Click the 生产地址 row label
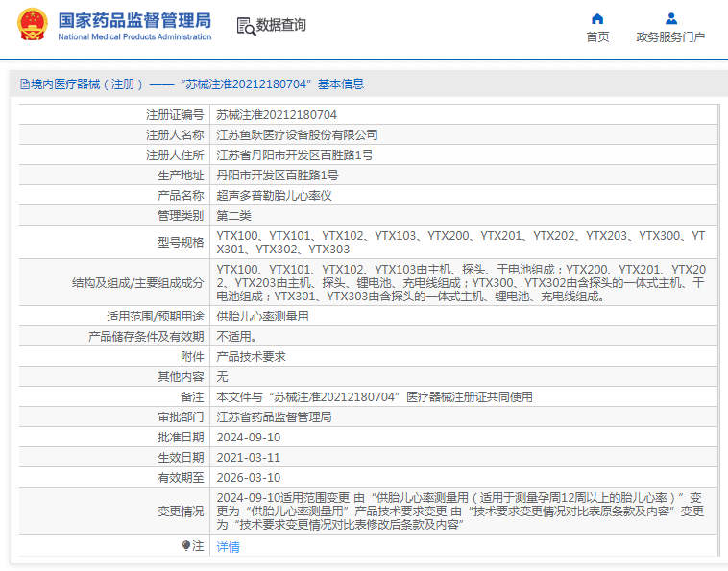The width and height of the screenshot is (728, 571). [181, 176]
